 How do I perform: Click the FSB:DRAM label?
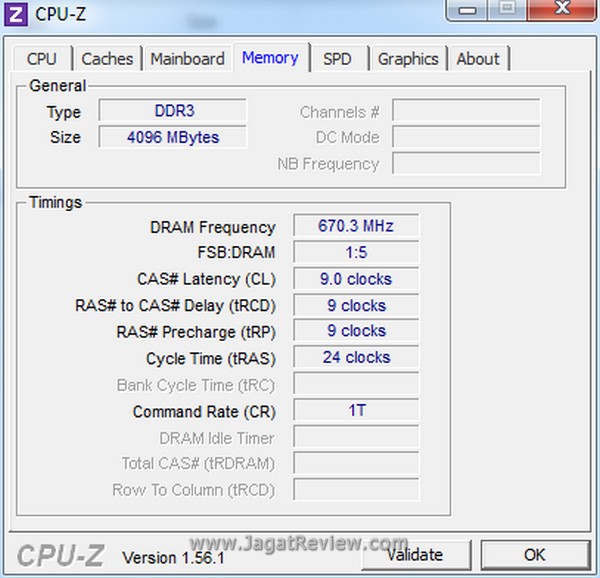pos(236,252)
